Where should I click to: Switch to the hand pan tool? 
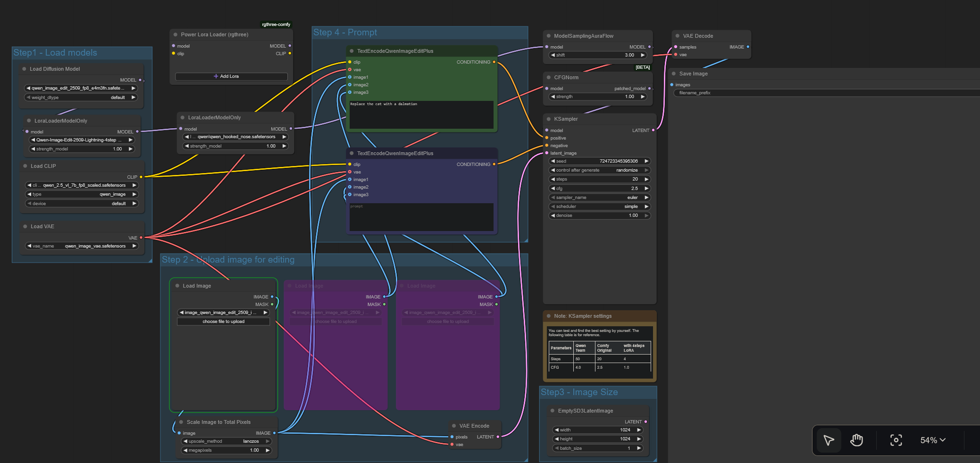(x=856, y=440)
